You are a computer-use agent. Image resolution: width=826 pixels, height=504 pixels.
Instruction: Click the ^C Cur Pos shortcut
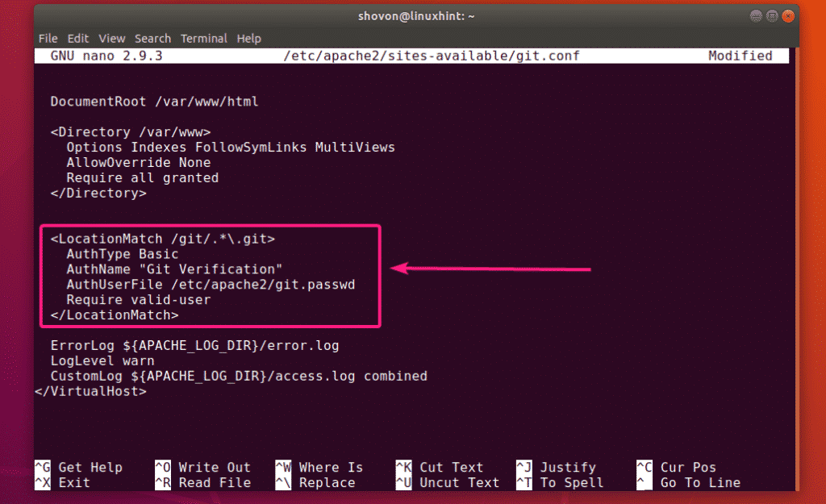tap(677, 468)
